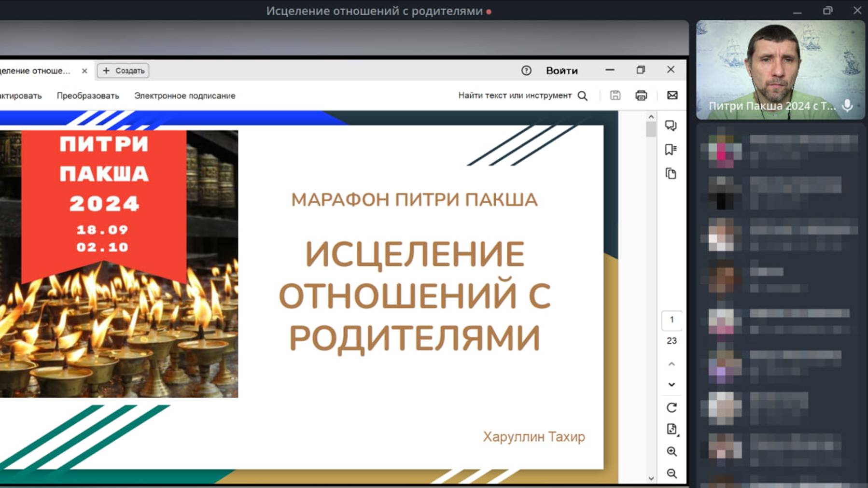Click the Email document icon
Image resolution: width=868 pixels, height=488 pixels.
(672, 95)
